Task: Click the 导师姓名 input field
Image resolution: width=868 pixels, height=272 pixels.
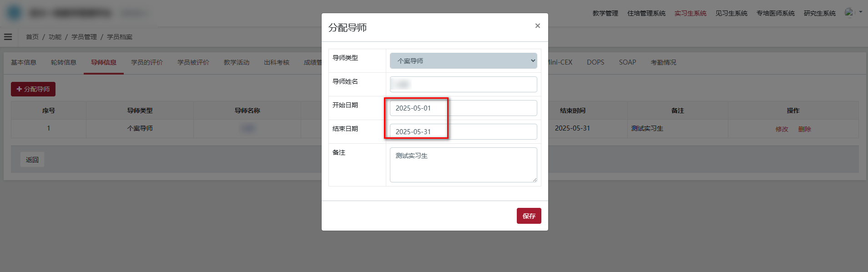Action: click(463, 85)
